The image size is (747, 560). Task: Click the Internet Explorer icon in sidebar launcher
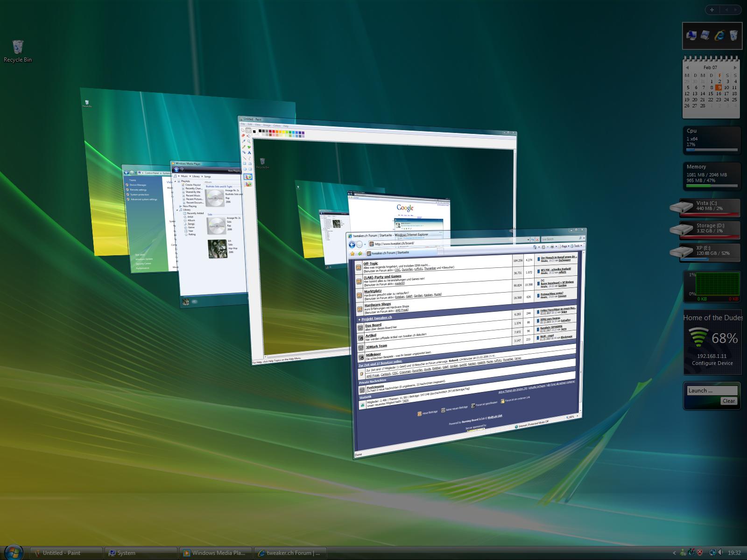pos(719,35)
